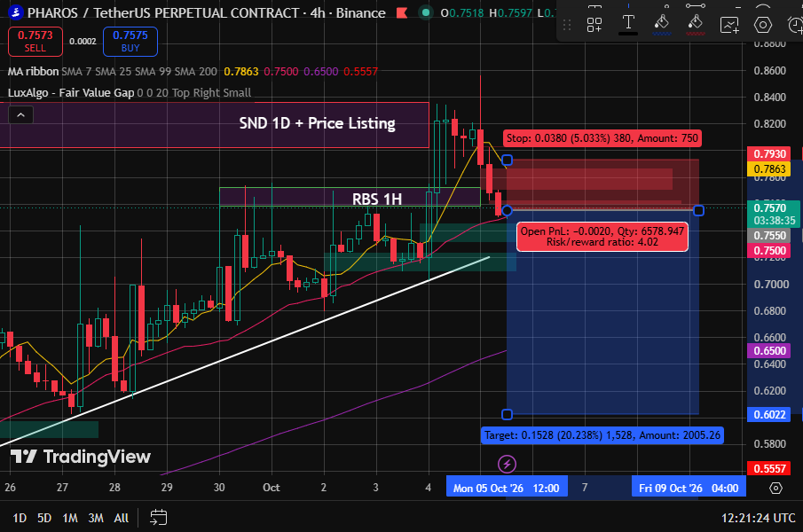The image size is (803, 532).
Task: Click the alarm clock add-alert icon
Action: click(x=795, y=24)
